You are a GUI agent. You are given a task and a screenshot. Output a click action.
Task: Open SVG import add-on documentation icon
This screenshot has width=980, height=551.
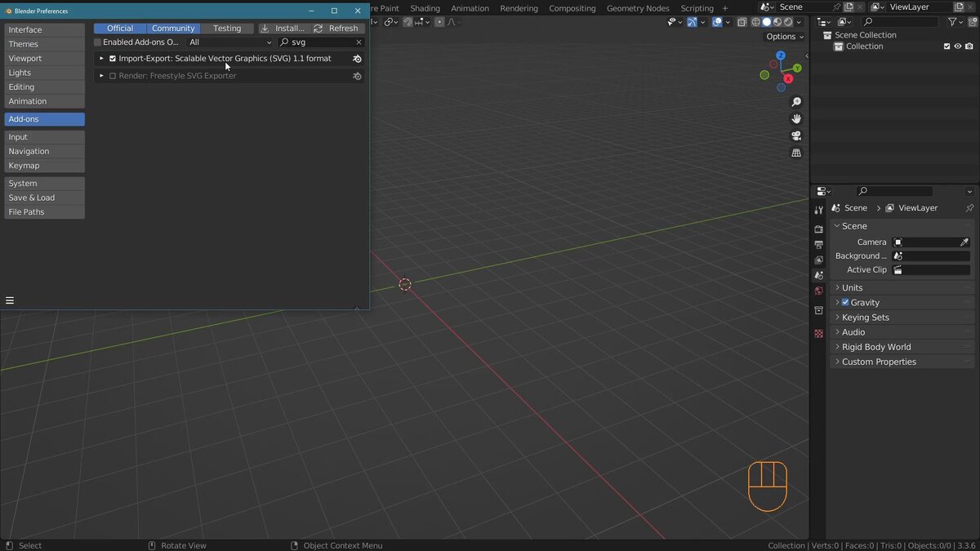357,59
